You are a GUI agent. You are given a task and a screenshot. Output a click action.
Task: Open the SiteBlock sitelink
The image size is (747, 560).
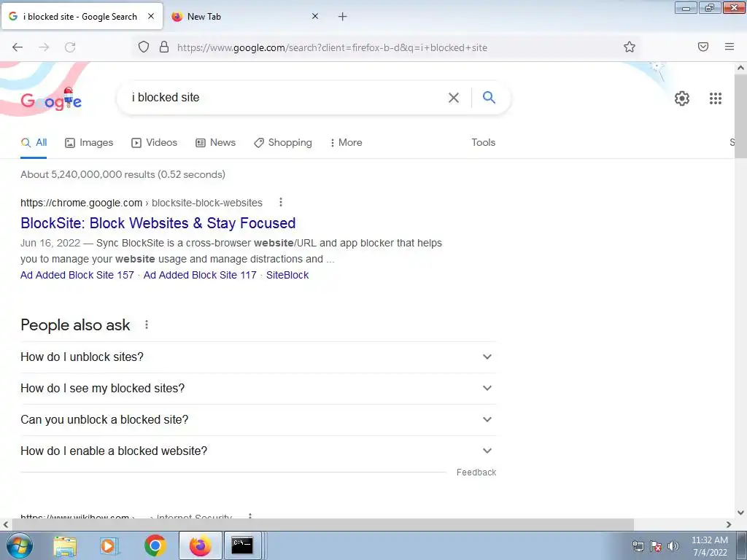tap(287, 275)
